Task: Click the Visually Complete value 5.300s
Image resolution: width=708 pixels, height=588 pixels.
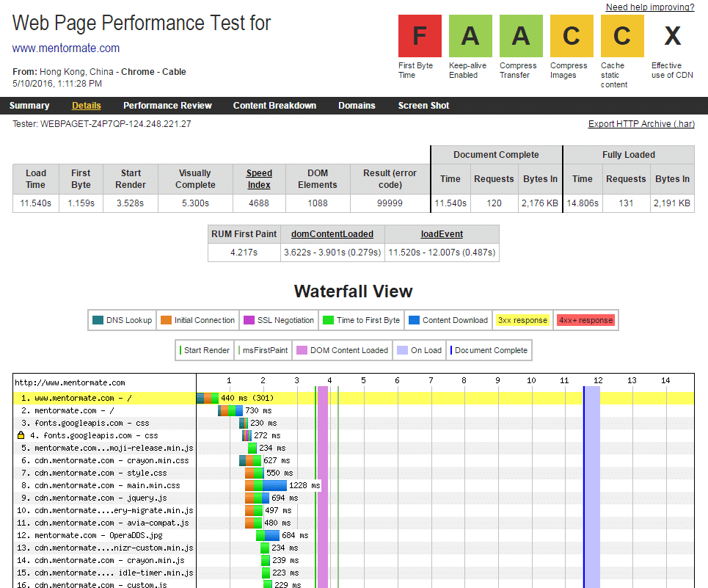Action: click(195, 203)
